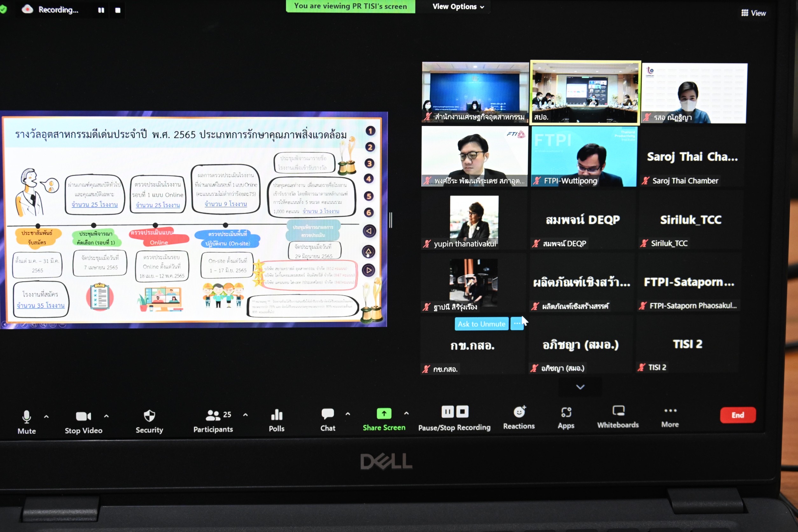The image size is (798, 532).
Task: Select the สปอ. participant video tile
Action: (x=585, y=92)
